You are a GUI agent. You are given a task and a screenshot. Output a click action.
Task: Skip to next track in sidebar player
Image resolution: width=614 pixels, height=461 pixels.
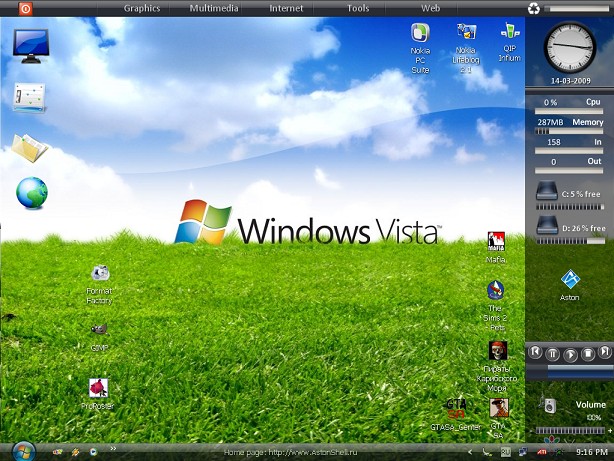(605, 351)
